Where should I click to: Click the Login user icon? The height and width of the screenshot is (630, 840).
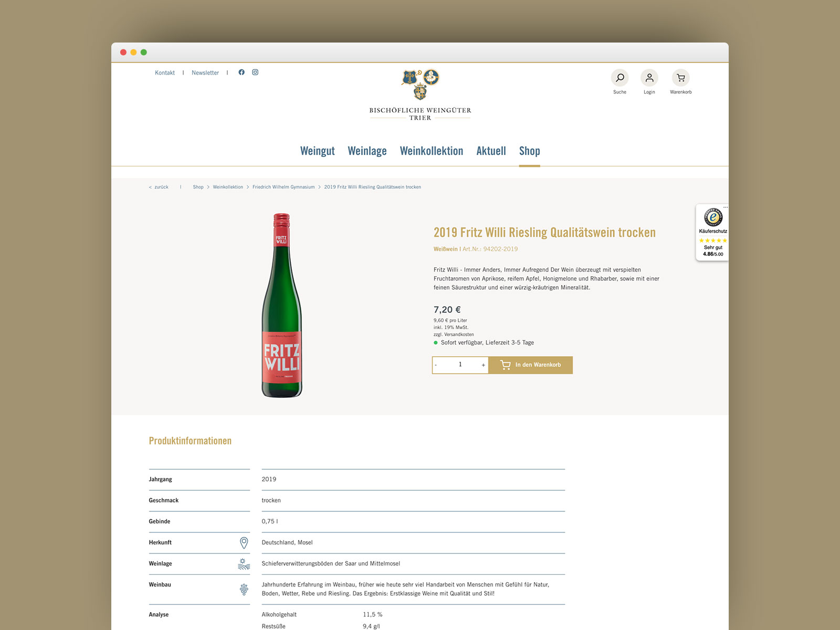coord(649,78)
